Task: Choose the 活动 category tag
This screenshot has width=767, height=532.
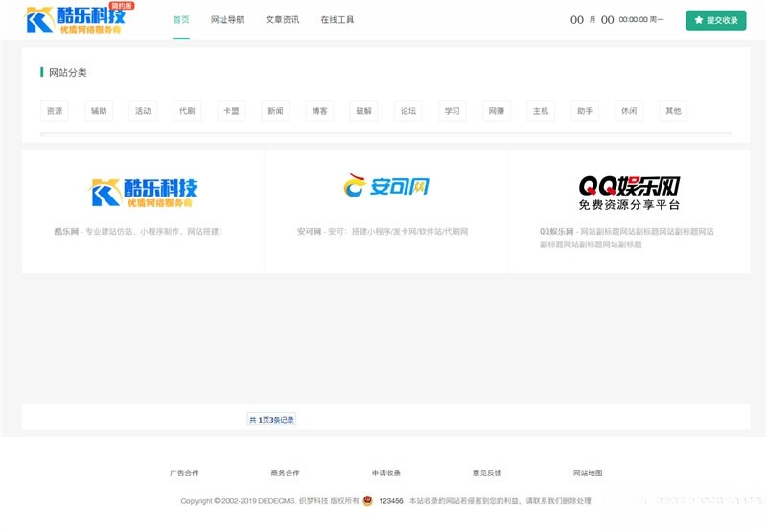Action: (143, 111)
